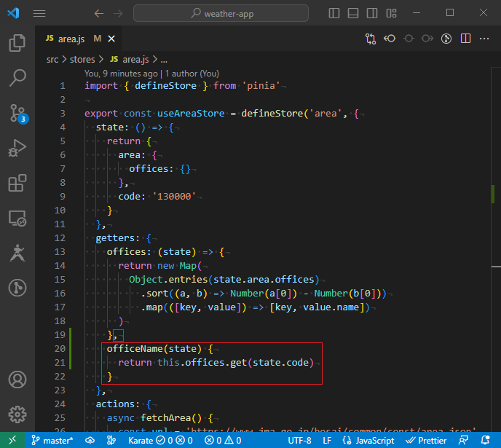Open the Karate activity bar view
The width and height of the screenshot is (501, 448).
pyautogui.click(x=17, y=253)
